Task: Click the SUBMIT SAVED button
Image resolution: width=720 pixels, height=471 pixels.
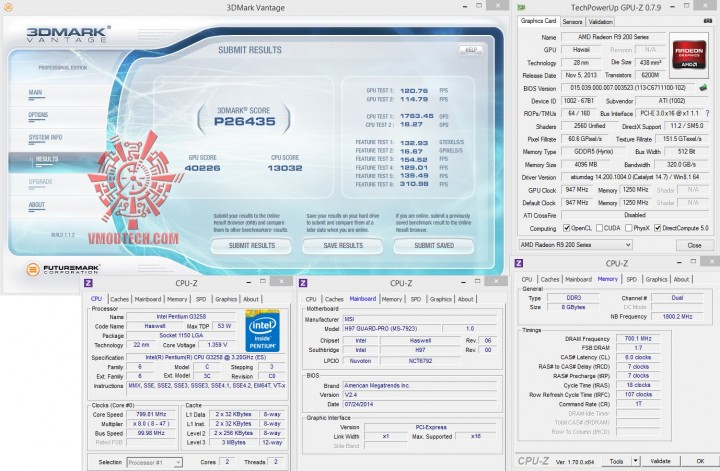Action: [x=434, y=246]
